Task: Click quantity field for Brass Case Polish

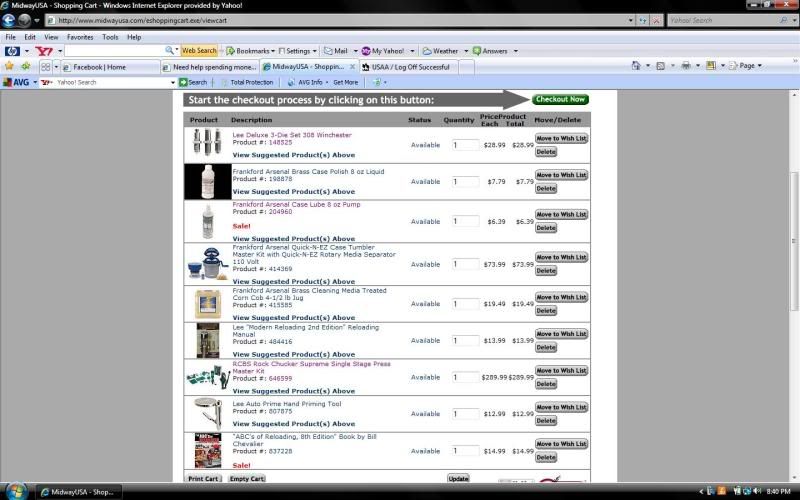Action: [x=465, y=182]
